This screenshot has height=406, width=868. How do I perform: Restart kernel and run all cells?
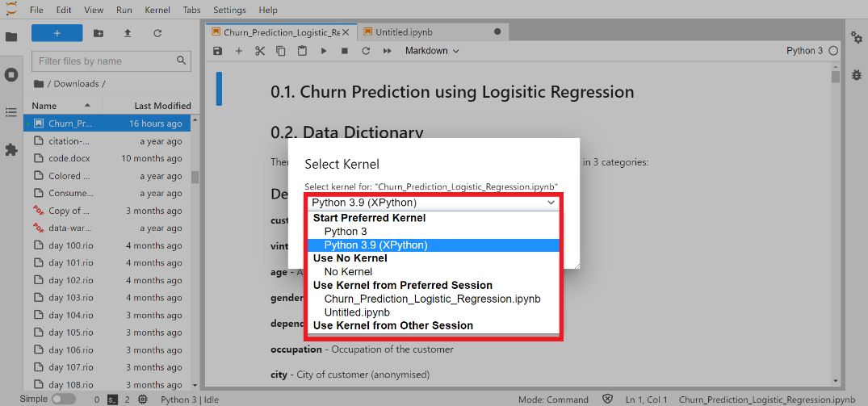click(388, 51)
